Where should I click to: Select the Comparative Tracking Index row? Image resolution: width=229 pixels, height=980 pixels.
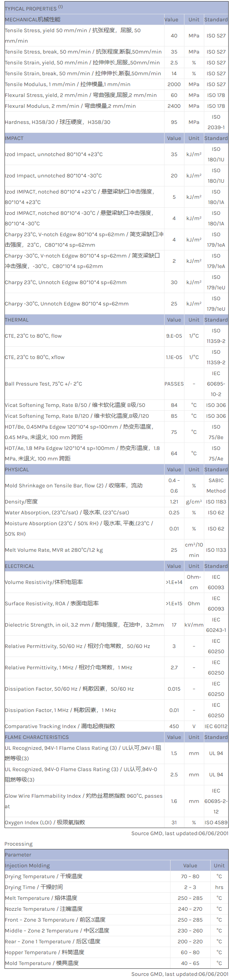(x=117, y=726)
